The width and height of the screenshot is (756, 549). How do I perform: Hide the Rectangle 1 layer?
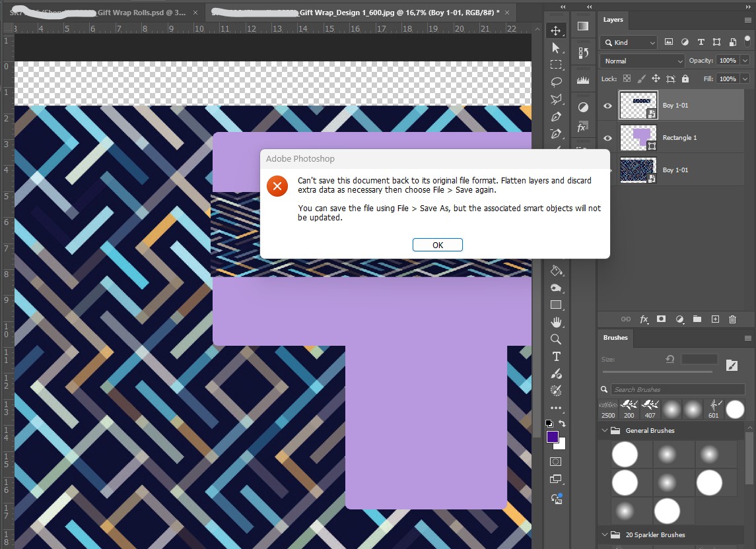click(x=607, y=137)
